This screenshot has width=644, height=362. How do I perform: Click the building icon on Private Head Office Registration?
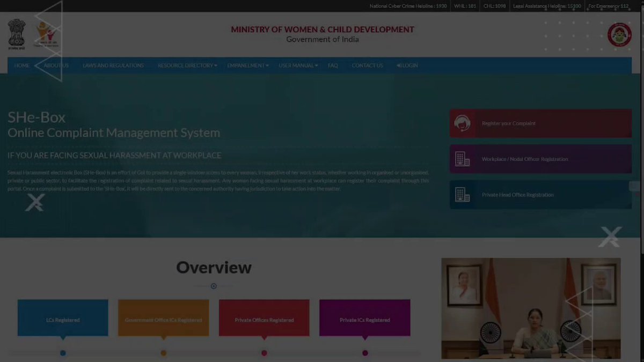point(462,195)
